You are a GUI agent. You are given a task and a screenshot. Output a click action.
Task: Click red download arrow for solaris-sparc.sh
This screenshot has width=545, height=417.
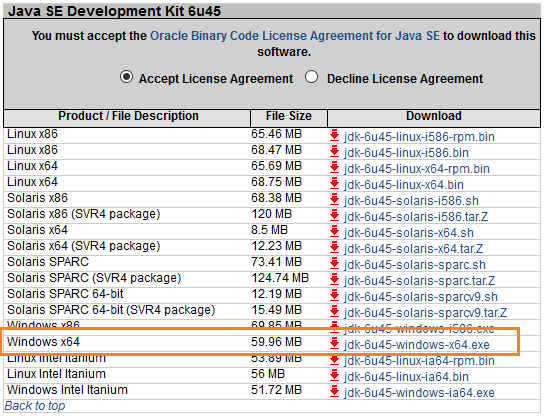pos(334,263)
